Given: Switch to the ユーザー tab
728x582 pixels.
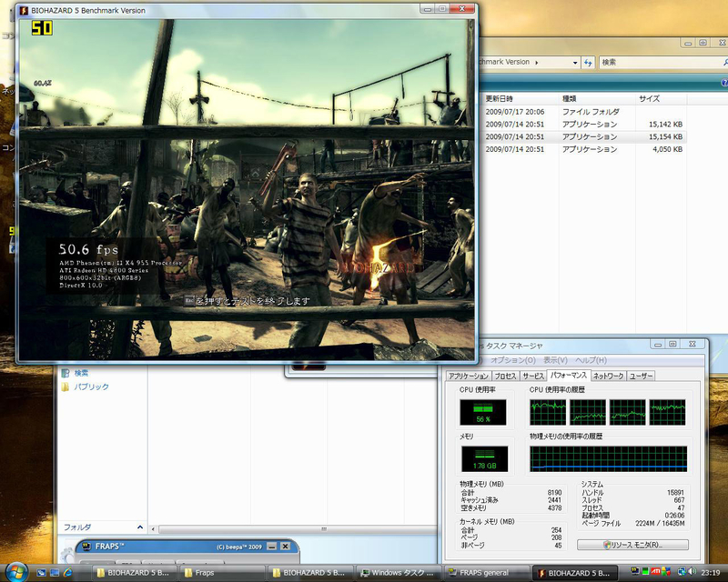Looking at the screenshot, I should click(642, 376).
